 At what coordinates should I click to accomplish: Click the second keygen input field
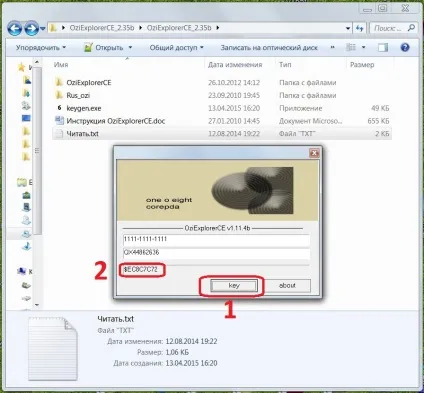pos(216,253)
